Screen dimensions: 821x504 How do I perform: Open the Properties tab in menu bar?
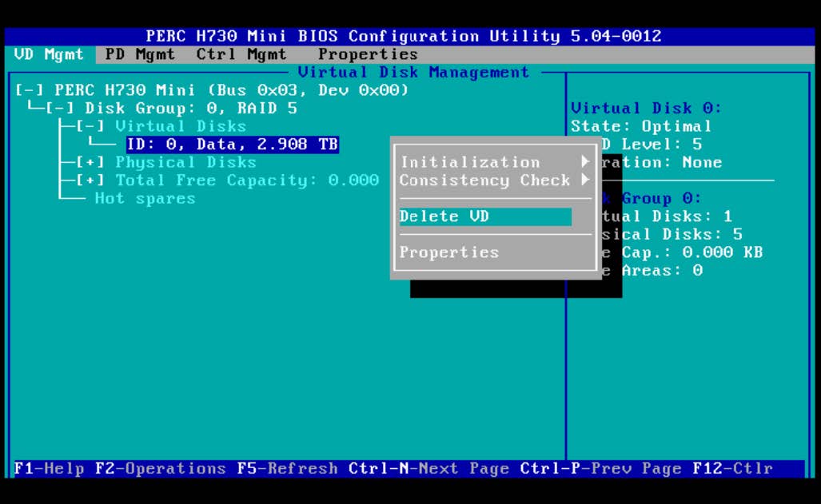coord(368,54)
